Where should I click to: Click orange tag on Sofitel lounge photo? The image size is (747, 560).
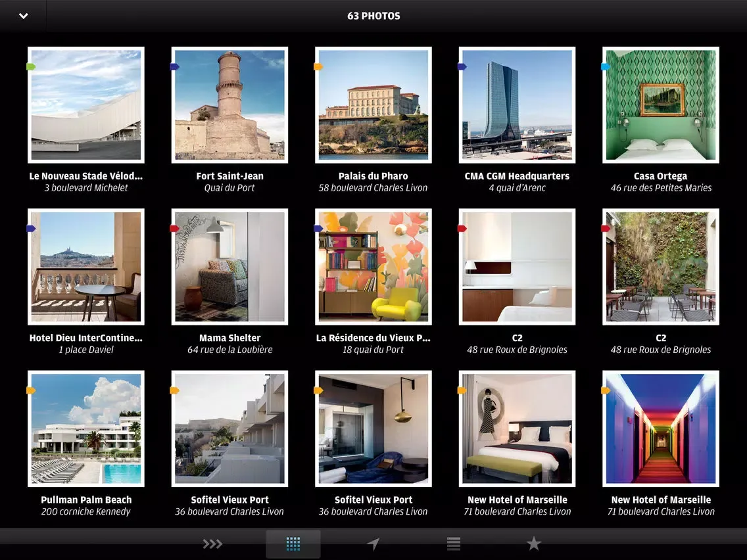pos(318,390)
